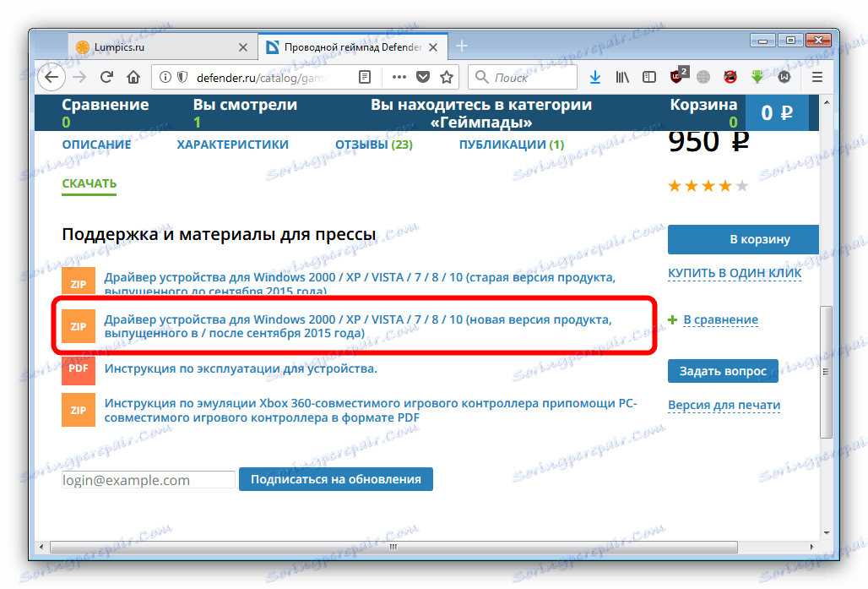Bookmark this page with the star
The height and width of the screenshot is (589, 868).
tap(447, 77)
